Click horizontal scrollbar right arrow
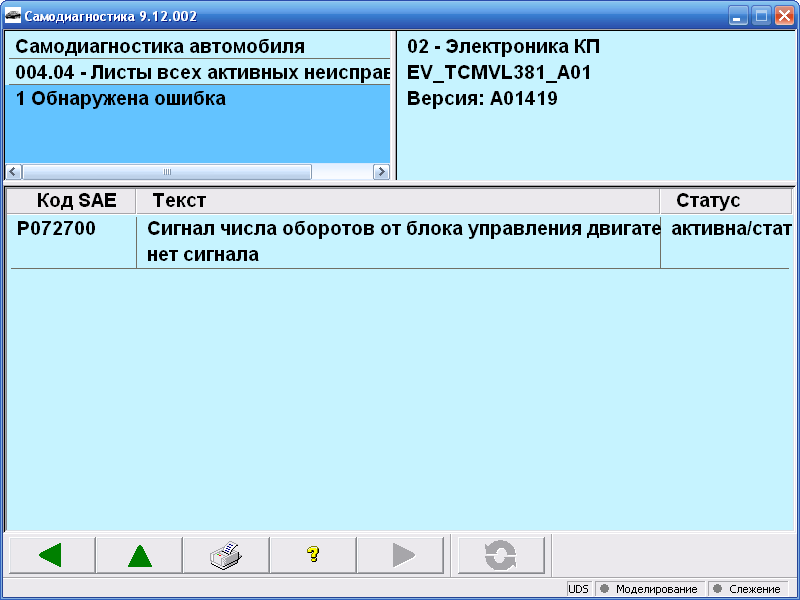 pyautogui.click(x=381, y=171)
